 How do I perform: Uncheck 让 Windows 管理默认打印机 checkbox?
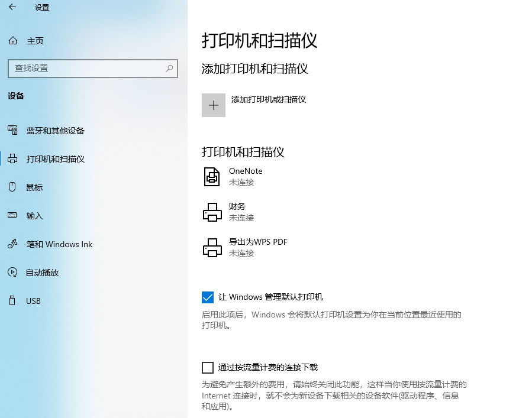[208, 297]
